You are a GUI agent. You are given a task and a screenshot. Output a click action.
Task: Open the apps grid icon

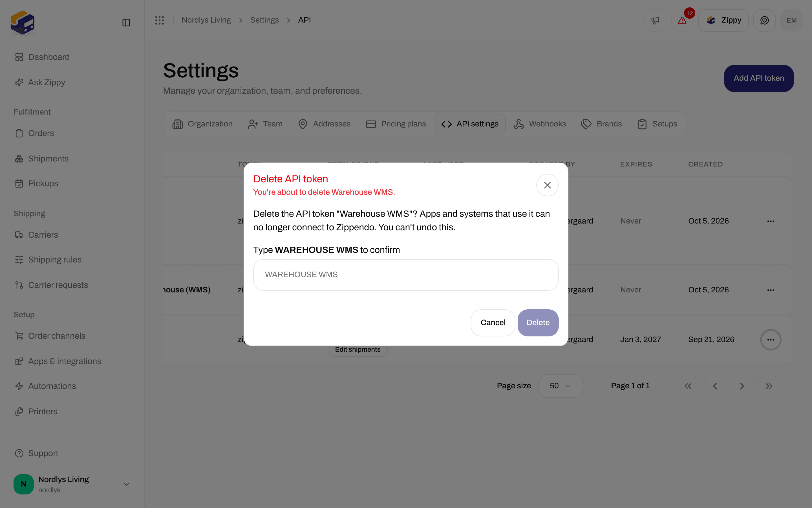coord(159,20)
